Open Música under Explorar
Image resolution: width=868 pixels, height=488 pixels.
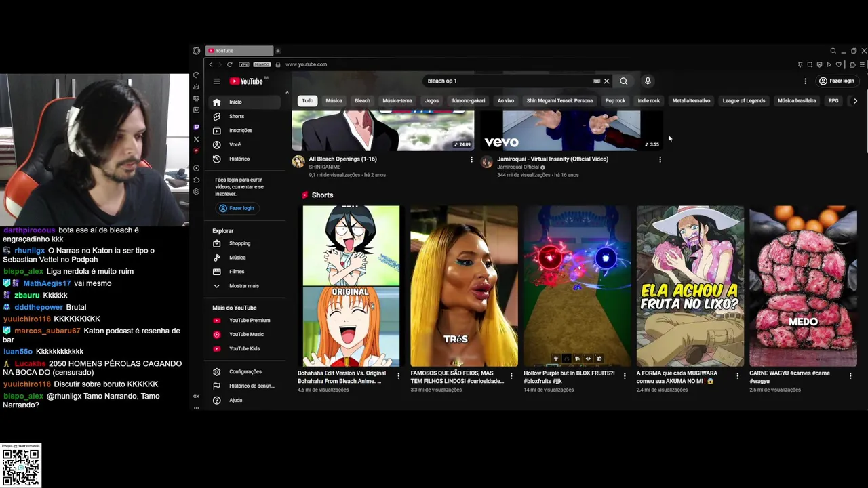click(245, 258)
